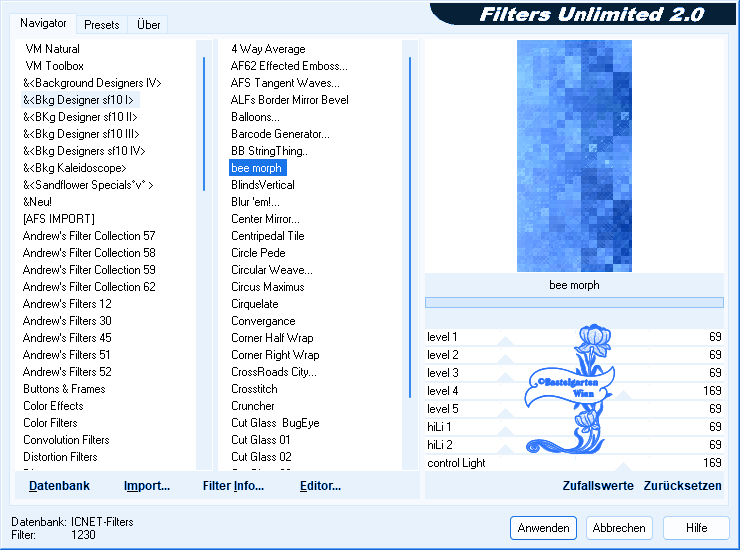Switch to the Presets tab

[x=101, y=25]
